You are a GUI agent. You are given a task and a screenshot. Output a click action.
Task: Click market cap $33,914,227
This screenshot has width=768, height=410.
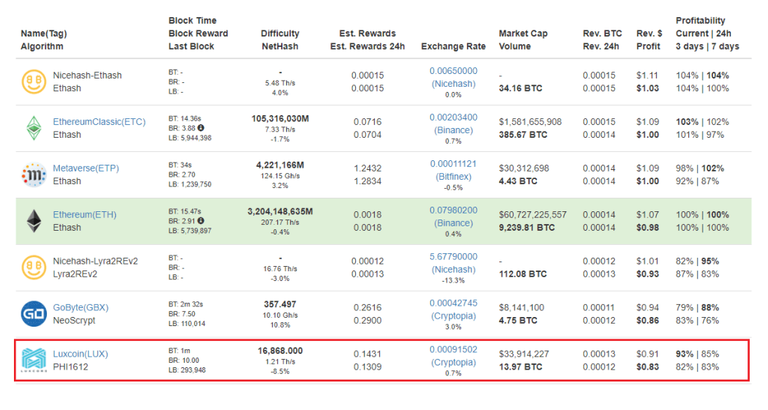[524, 354]
